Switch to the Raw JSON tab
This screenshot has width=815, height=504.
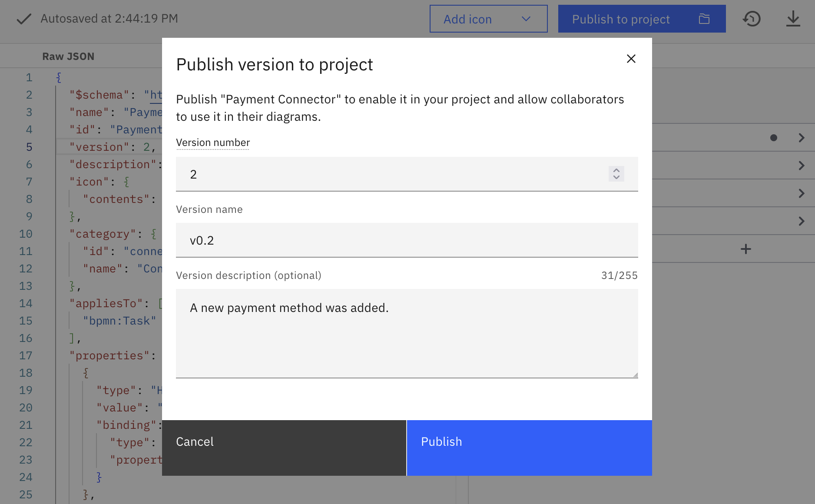point(68,56)
